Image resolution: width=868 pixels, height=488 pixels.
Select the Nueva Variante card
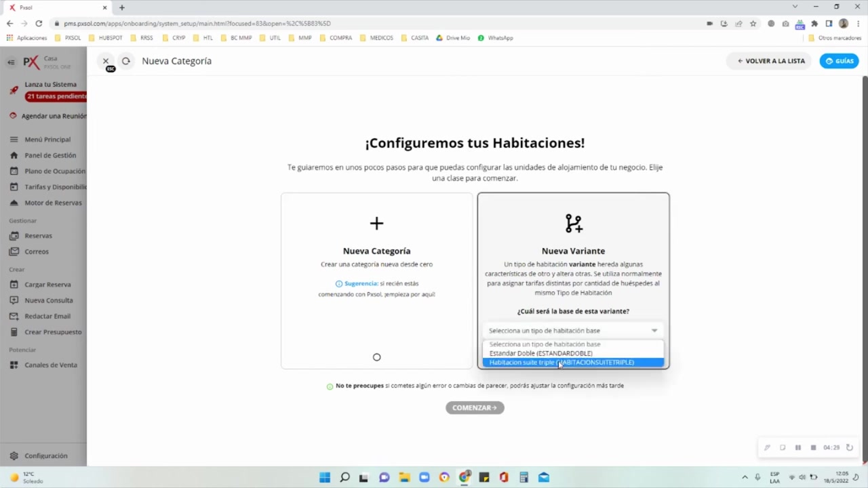pyautogui.click(x=573, y=251)
